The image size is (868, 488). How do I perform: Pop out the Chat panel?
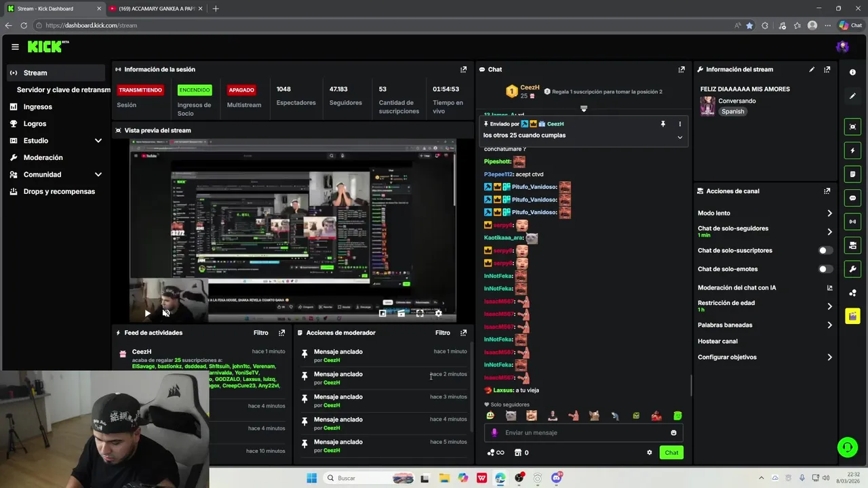tap(682, 69)
